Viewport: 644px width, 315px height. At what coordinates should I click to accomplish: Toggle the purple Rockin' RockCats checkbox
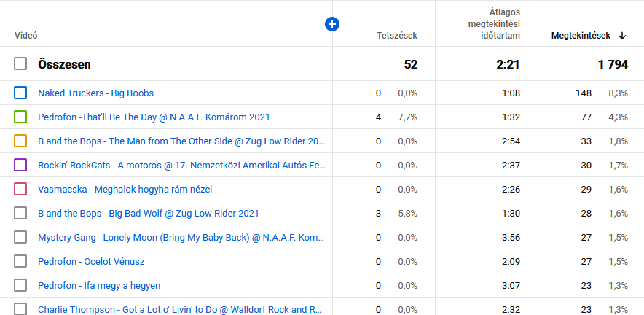(x=20, y=165)
